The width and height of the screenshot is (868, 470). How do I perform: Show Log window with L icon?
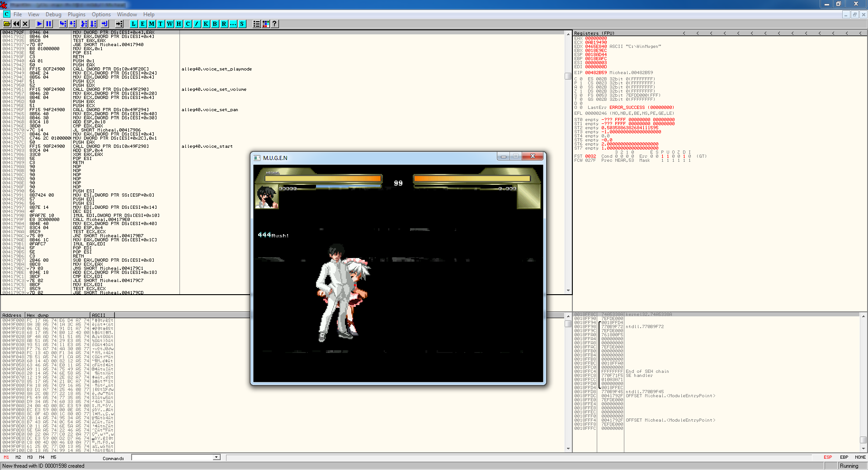click(x=134, y=24)
